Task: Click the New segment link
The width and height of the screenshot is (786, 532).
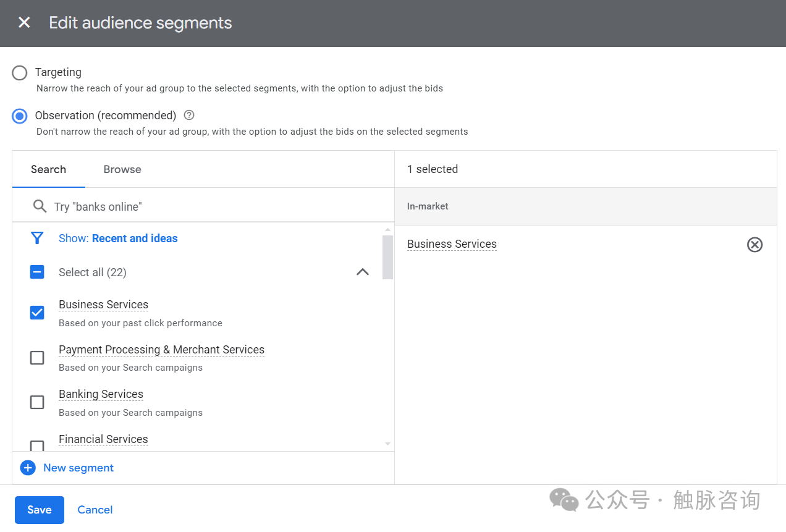Action: [78, 468]
